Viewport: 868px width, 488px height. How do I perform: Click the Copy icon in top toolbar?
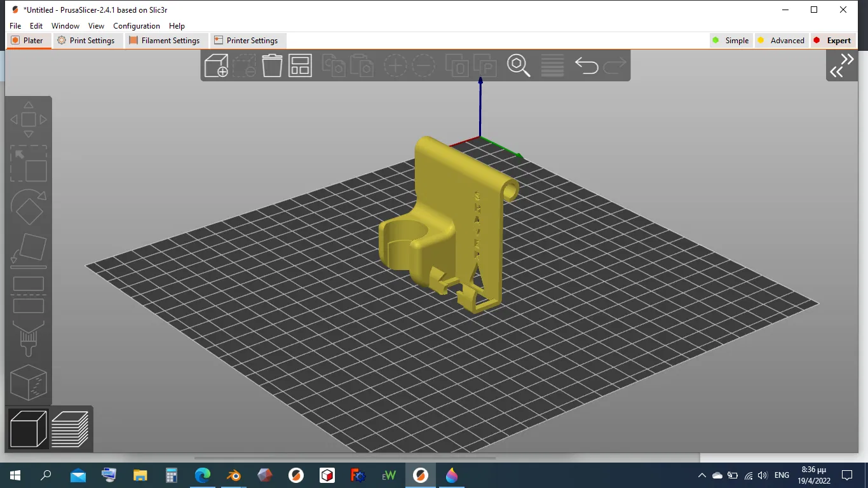333,65
